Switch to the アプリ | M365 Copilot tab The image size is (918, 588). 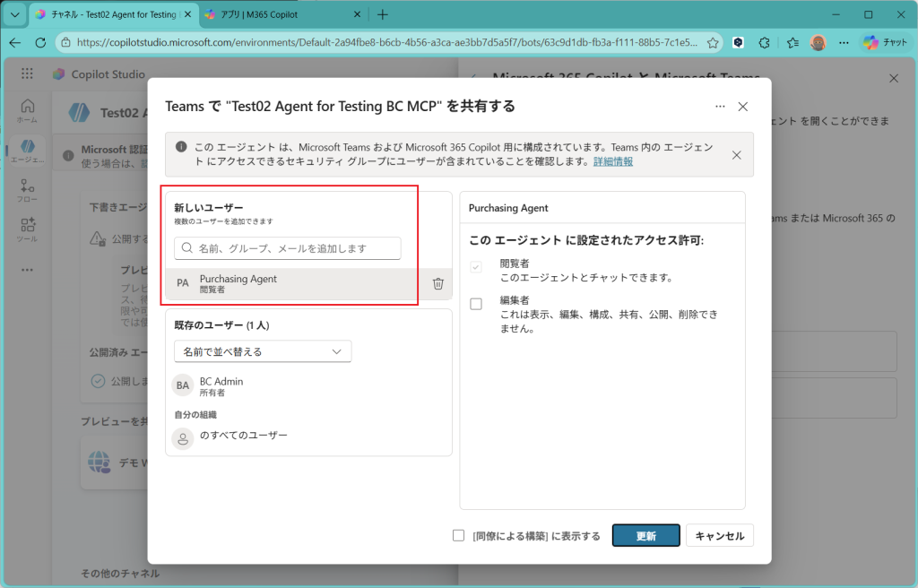pyautogui.click(x=277, y=14)
